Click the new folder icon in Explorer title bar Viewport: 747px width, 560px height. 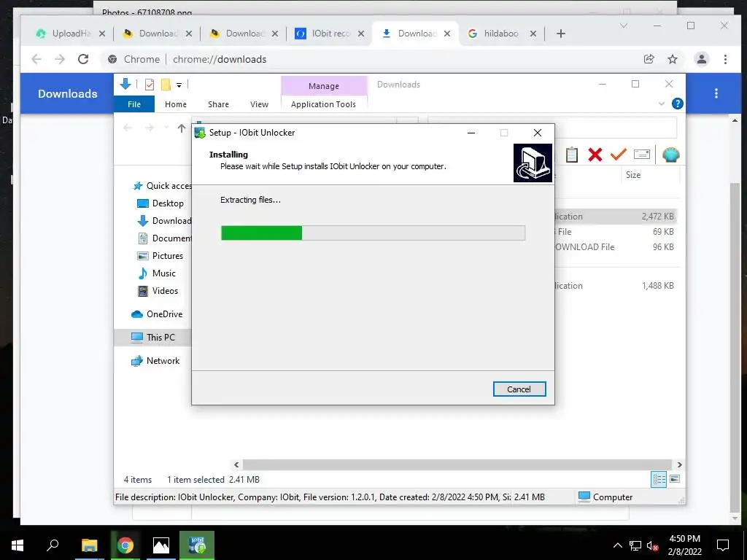pos(166,85)
